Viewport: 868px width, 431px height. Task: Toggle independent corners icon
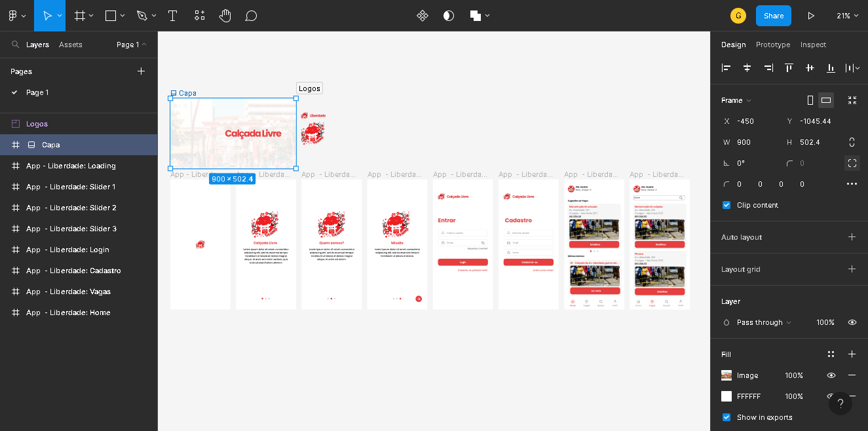coord(852,163)
